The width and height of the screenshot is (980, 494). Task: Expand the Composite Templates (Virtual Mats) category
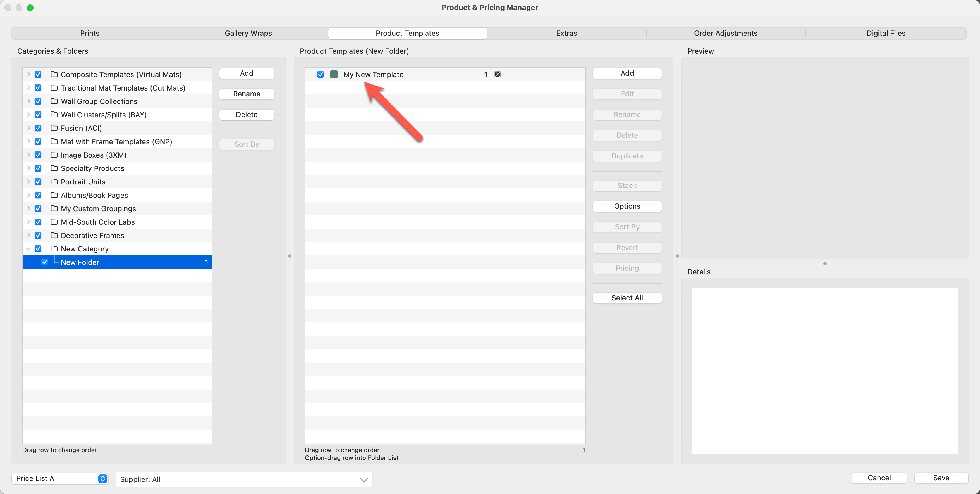pyautogui.click(x=28, y=74)
